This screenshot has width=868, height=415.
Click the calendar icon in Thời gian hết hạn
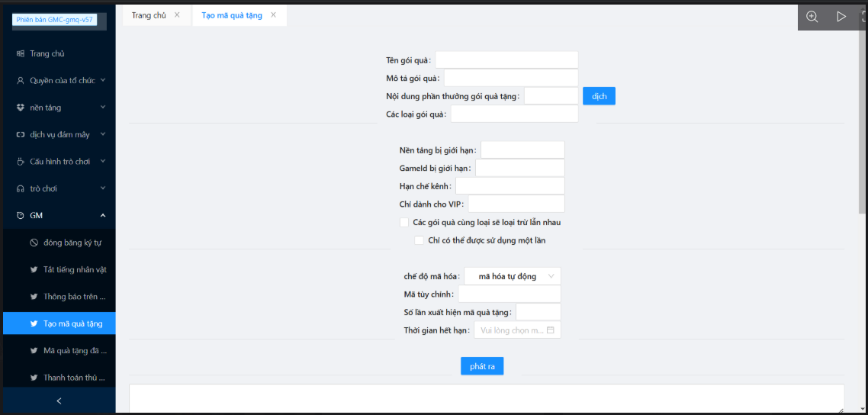(550, 330)
